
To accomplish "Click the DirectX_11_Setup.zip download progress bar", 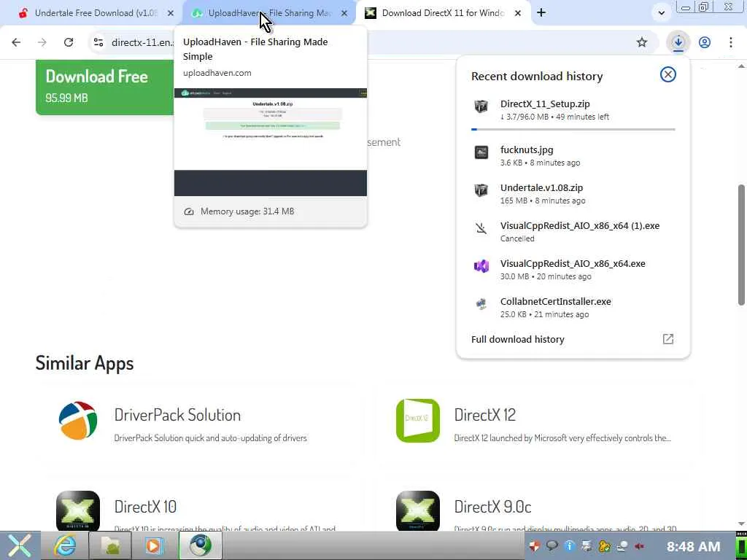I will coord(573,129).
